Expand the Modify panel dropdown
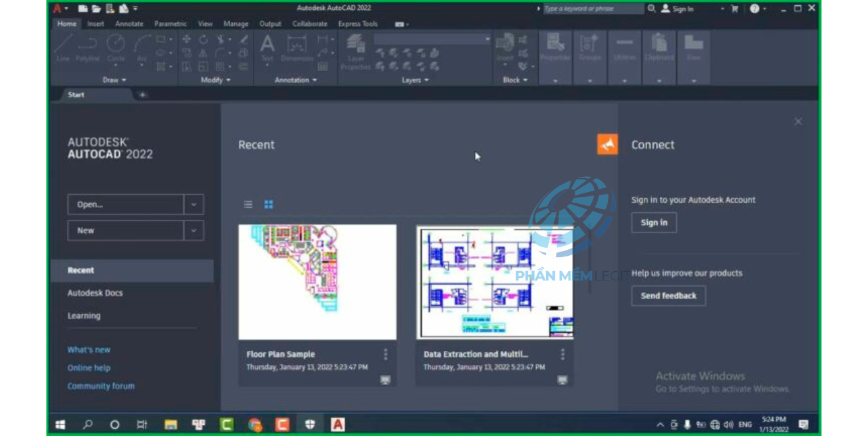Viewport: 868px width, 436px height. [216, 80]
